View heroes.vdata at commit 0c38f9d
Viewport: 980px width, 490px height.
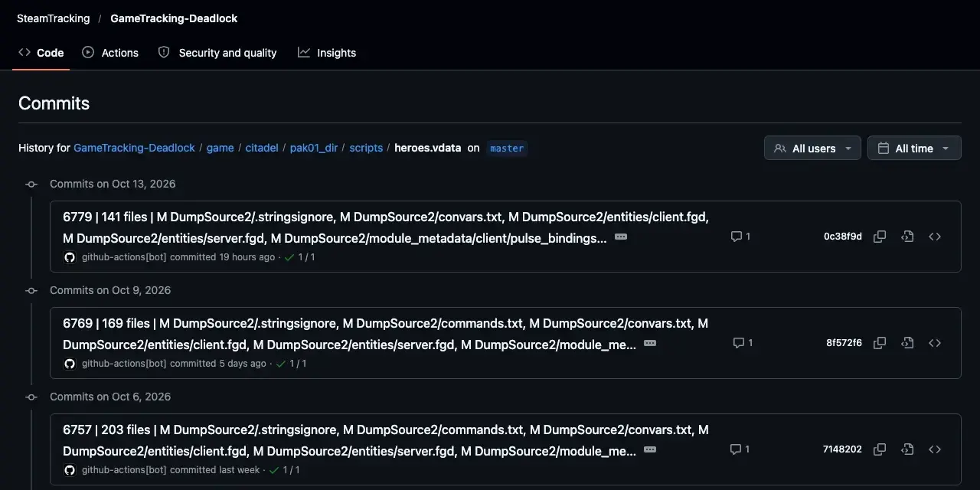coord(907,237)
